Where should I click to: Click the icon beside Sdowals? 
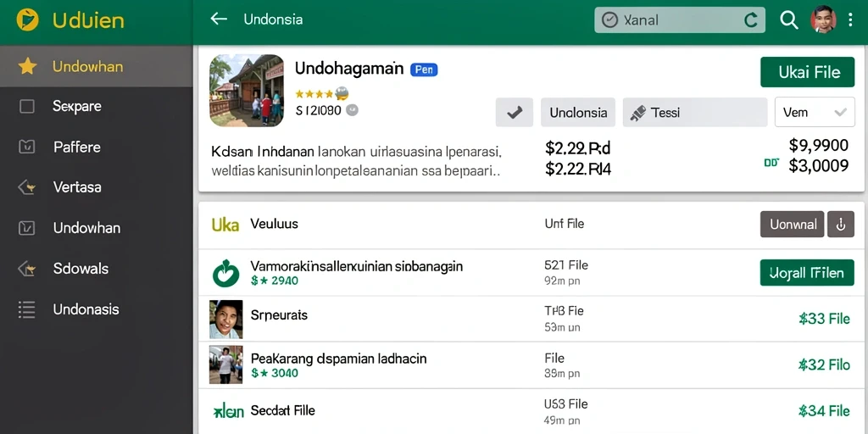(x=27, y=269)
